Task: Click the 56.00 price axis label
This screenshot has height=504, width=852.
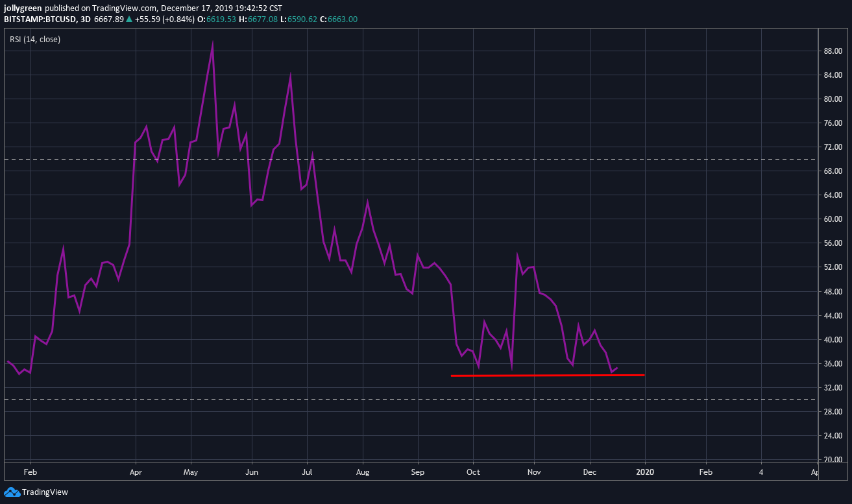Action: [834, 243]
